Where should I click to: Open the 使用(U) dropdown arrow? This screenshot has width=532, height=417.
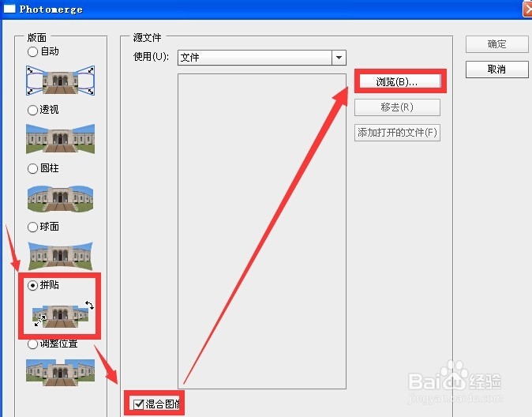pos(339,58)
